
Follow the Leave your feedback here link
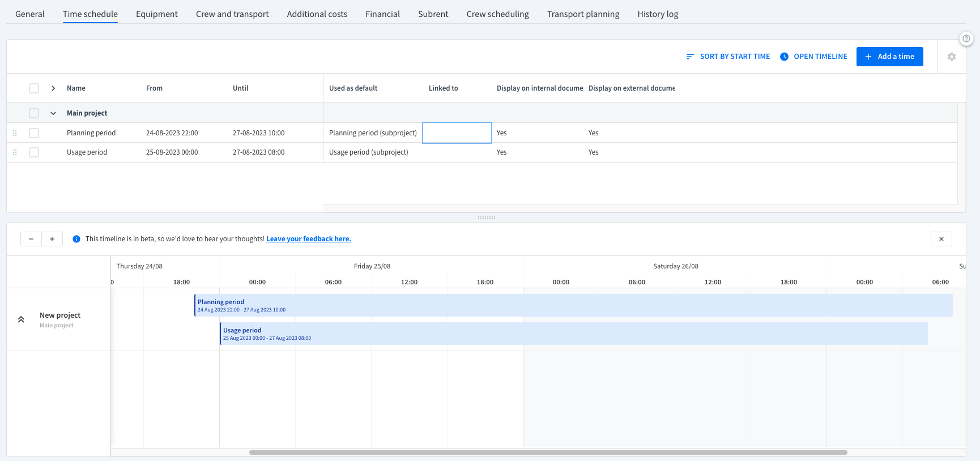(309, 239)
